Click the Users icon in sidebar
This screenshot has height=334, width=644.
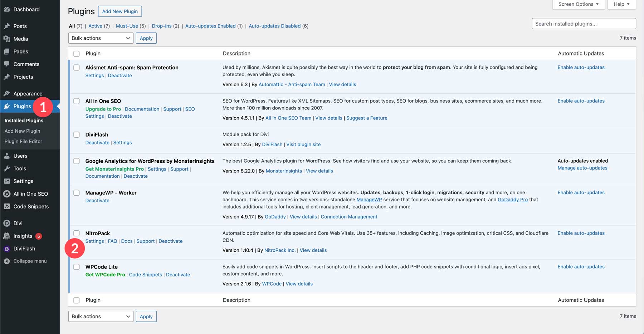(x=7, y=156)
